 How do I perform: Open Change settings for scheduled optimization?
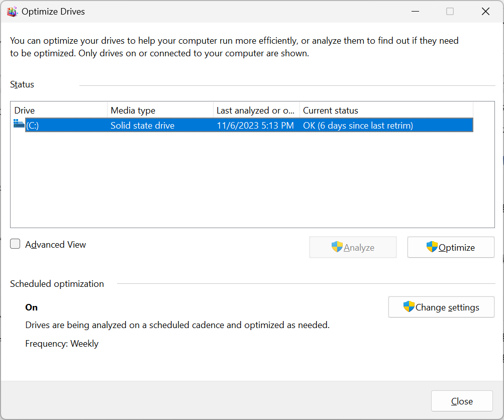[441, 307]
